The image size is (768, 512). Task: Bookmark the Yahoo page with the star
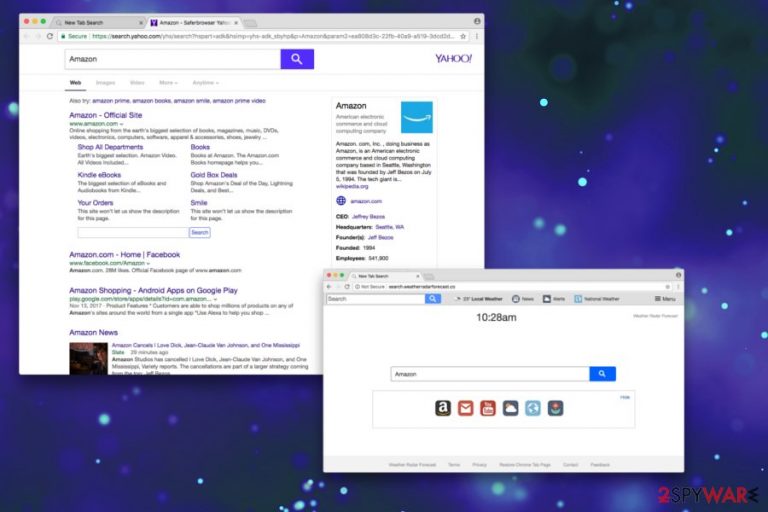coord(463,36)
